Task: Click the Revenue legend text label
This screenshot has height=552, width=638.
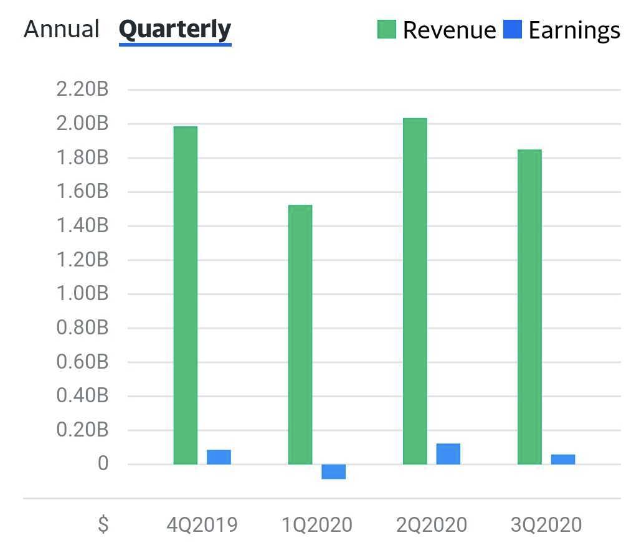Action: [449, 30]
